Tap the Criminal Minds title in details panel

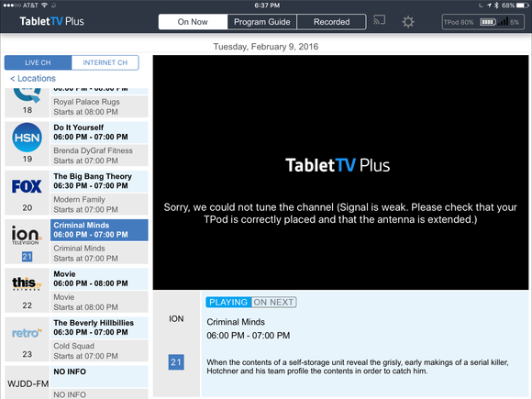coord(236,322)
